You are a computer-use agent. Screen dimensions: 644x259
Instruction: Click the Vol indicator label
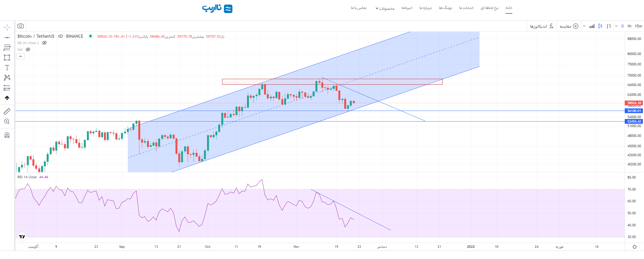[x=20, y=49]
